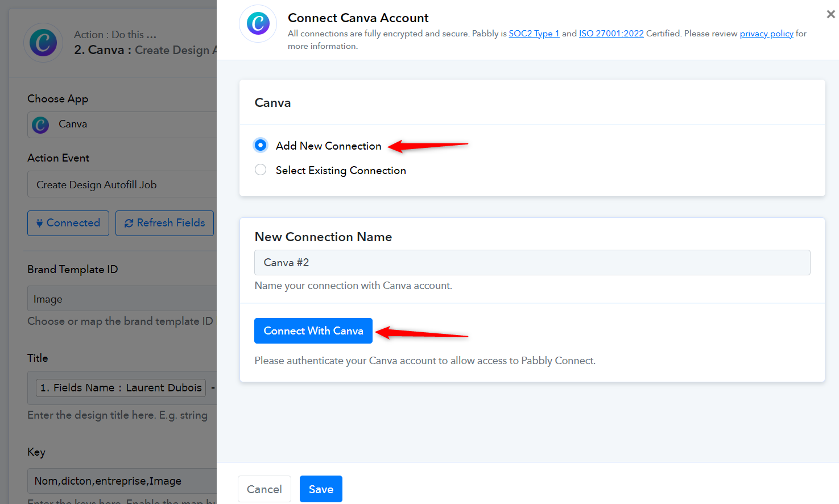This screenshot has width=839, height=504.
Task: Cancel the connection dialog
Action: click(x=264, y=489)
